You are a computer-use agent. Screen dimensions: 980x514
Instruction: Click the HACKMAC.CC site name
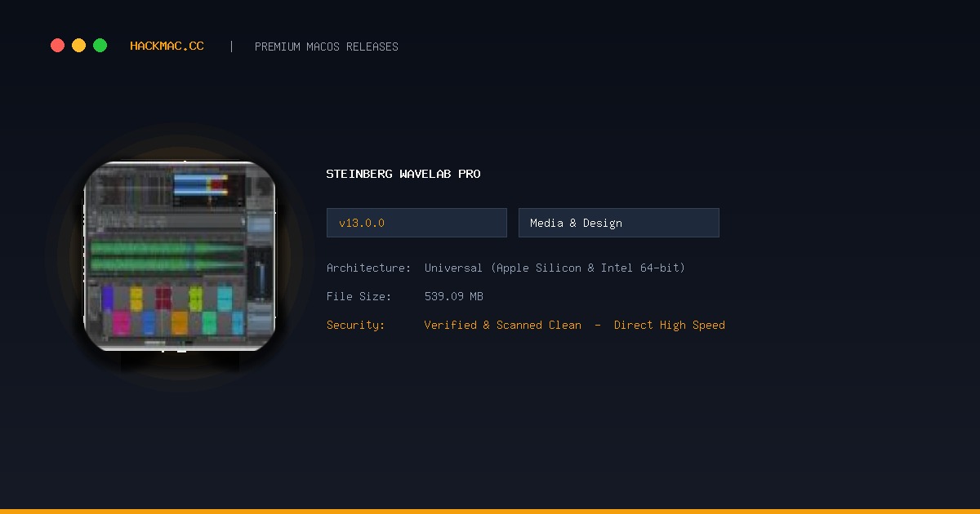coord(167,47)
